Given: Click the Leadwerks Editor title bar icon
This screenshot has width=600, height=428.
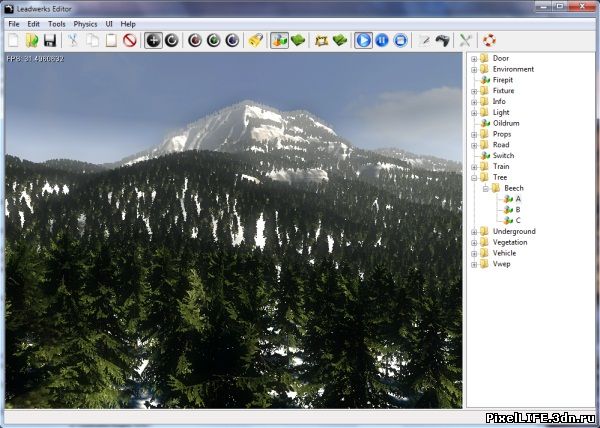Looking at the screenshot, I should tap(9, 9).
